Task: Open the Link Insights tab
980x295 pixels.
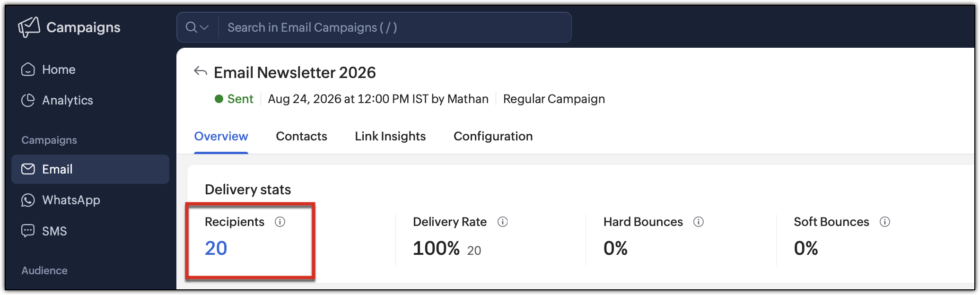Action: tap(390, 136)
